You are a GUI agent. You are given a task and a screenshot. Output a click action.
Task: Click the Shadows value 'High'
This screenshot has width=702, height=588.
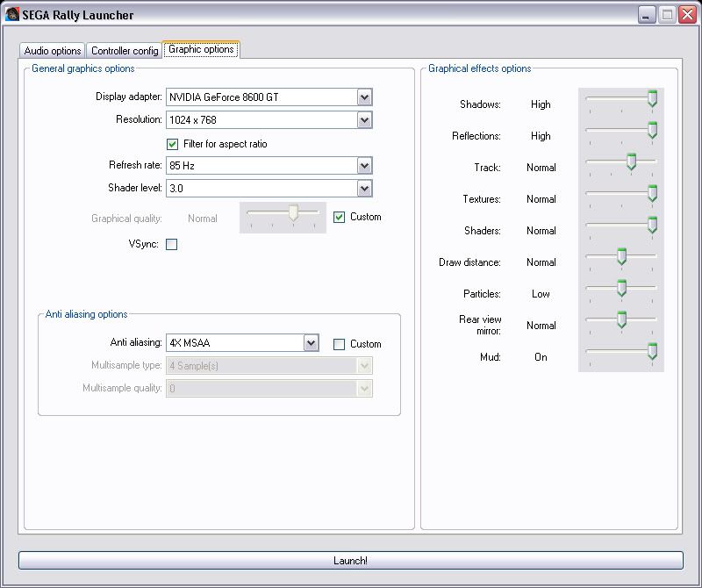(x=541, y=104)
